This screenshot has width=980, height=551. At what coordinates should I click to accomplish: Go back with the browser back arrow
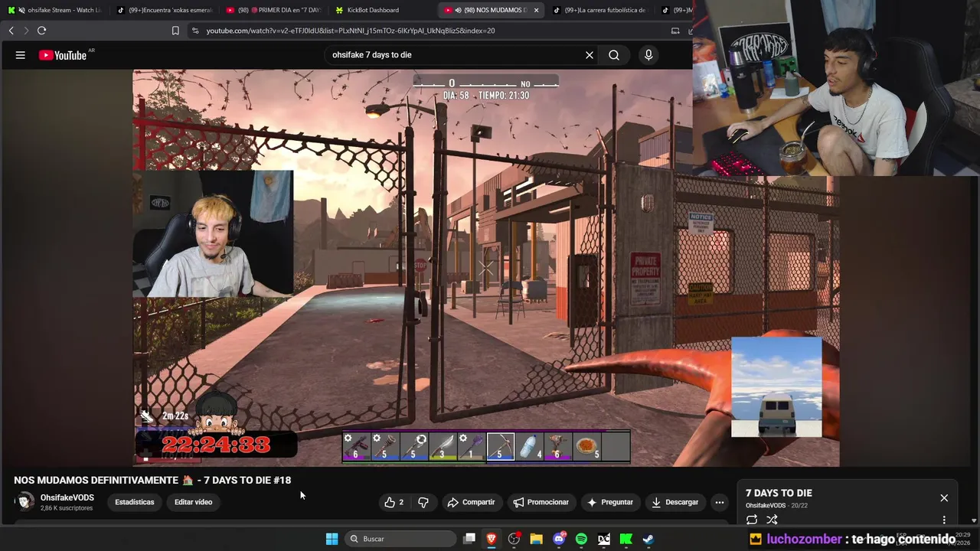[x=11, y=31]
